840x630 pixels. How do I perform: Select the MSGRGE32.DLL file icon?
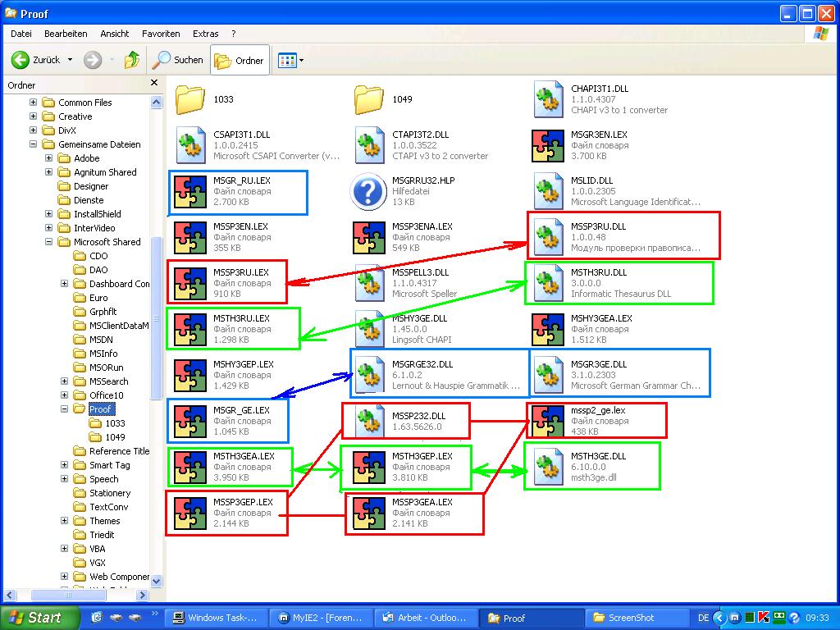point(370,375)
